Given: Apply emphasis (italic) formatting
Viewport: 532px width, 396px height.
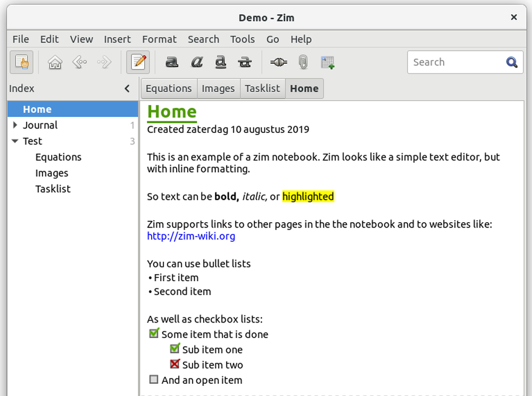Looking at the screenshot, I should (x=197, y=62).
